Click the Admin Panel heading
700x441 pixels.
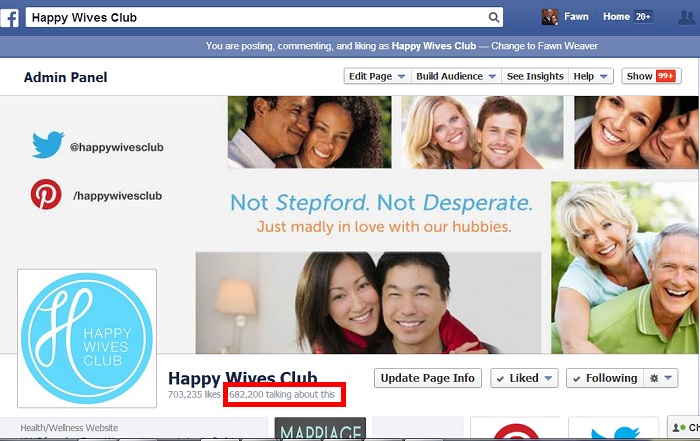point(66,77)
